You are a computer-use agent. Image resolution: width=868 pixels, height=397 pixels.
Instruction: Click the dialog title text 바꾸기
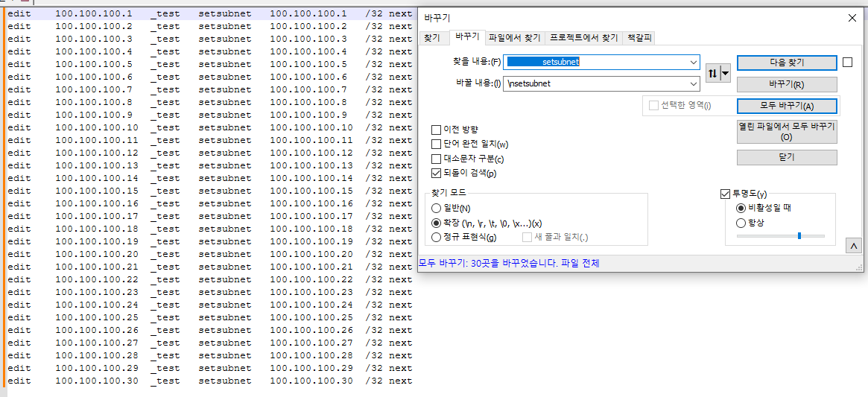(437, 18)
